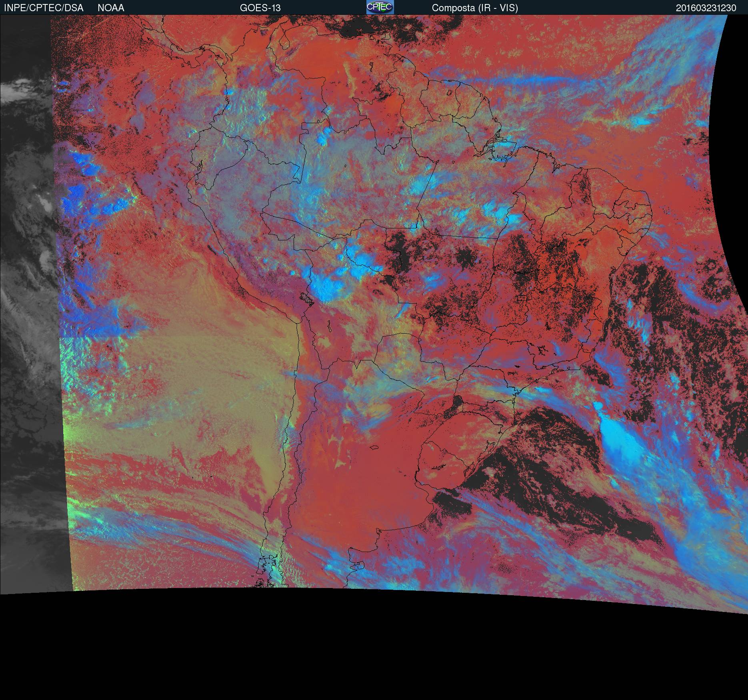Click the GOES-13 satellite label
Screen dimensions: 748x700
point(260,8)
